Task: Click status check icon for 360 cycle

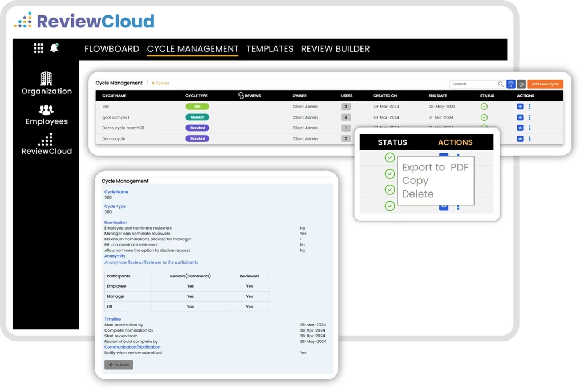Action: pos(484,107)
